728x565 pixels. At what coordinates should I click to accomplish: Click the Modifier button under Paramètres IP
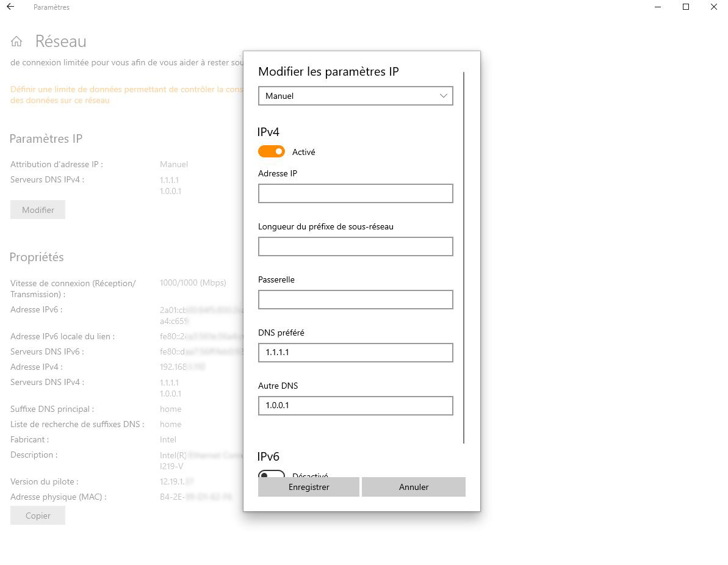(38, 210)
